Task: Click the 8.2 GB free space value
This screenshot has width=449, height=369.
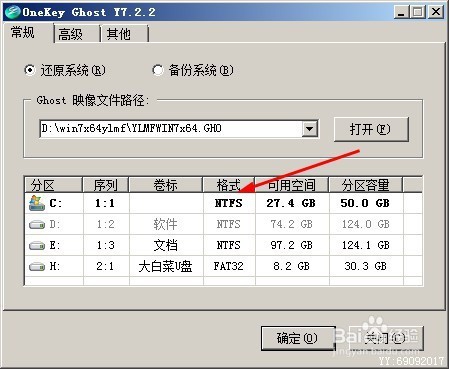Action: click(x=291, y=266)
